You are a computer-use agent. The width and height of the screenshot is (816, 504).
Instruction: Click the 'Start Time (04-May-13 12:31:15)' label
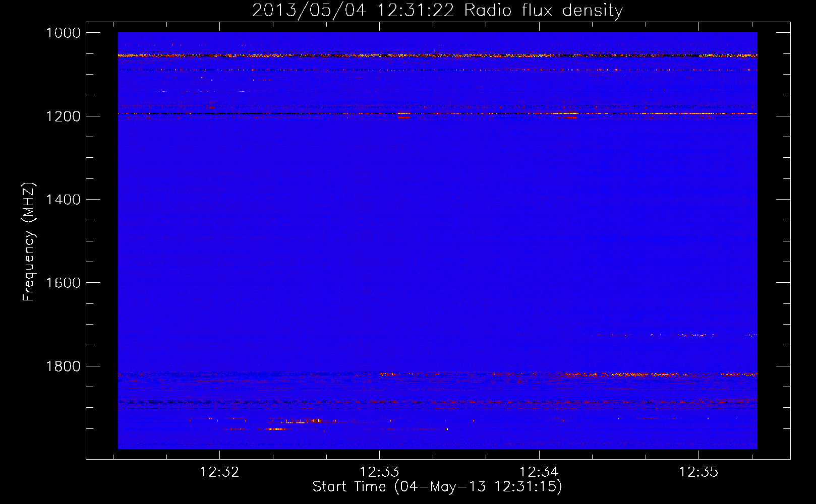coord(437,487)
